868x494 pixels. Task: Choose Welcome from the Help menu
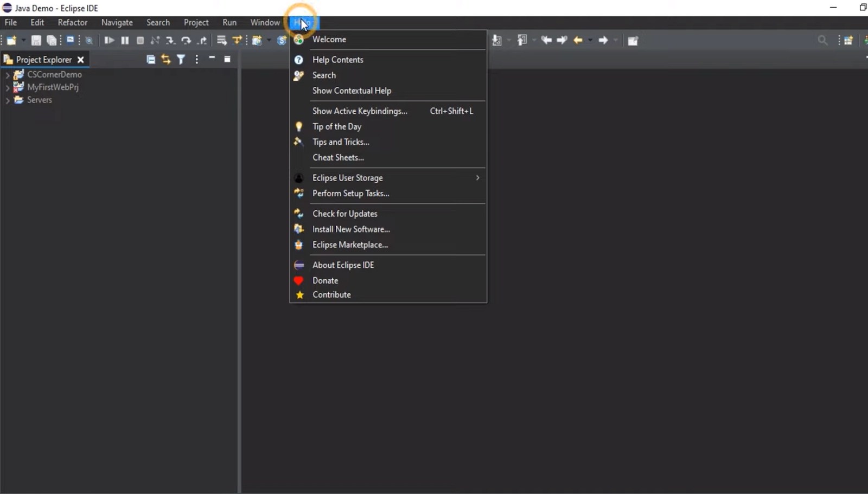point(388,40)
